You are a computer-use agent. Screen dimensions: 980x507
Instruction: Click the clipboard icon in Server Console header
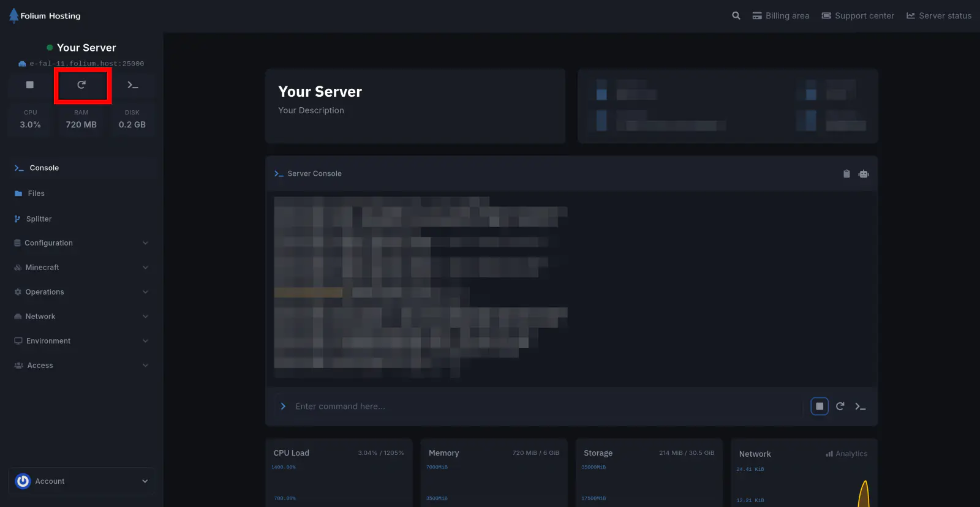(x=846, y=174)
